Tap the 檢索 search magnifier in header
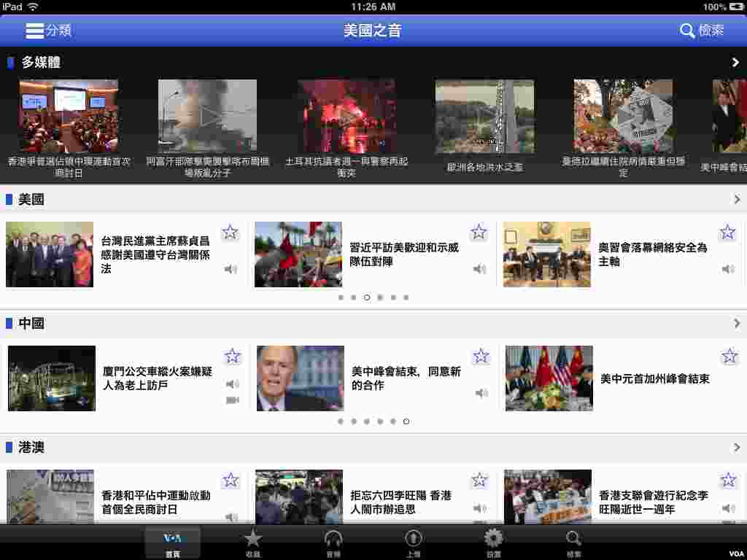Image resolution: width=747 pixels, height=560 pixels. [x=686, y=31]
